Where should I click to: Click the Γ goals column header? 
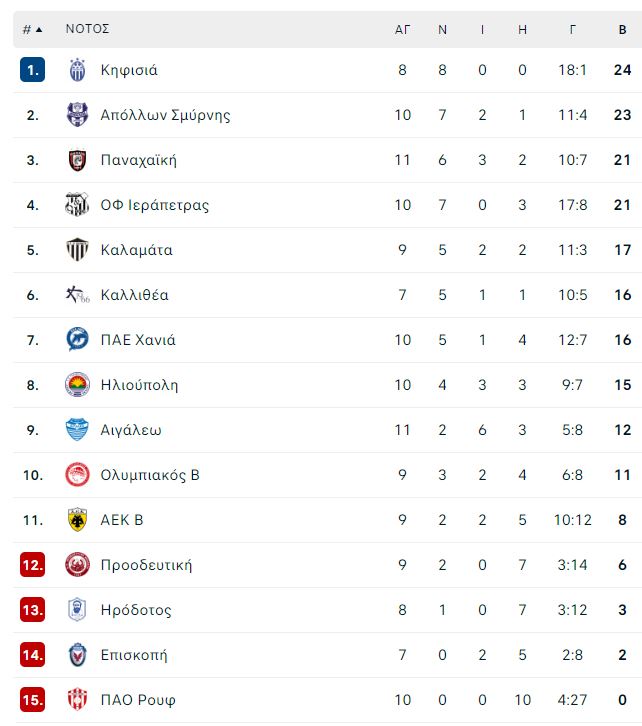click(573, 30)
